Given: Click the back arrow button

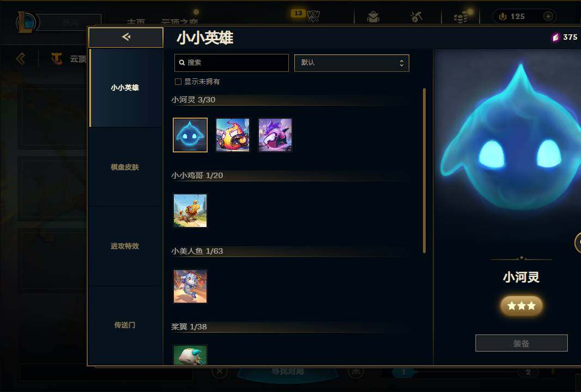Looking at the screenshot, I should point(126,37).
